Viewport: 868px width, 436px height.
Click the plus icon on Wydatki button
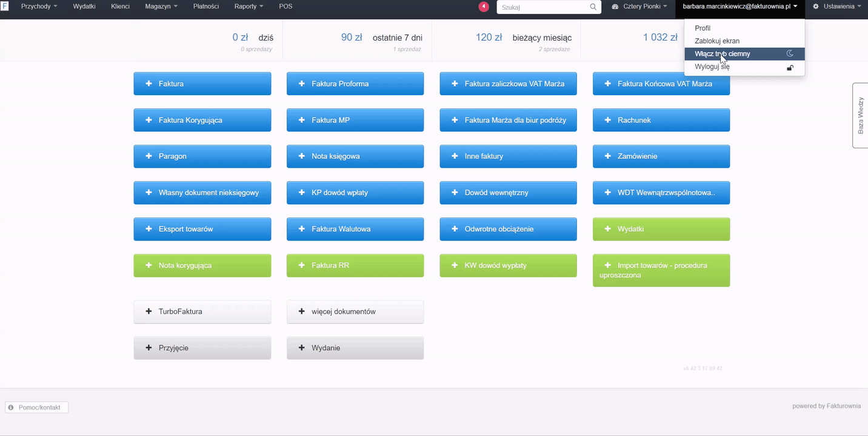[608, 229]
